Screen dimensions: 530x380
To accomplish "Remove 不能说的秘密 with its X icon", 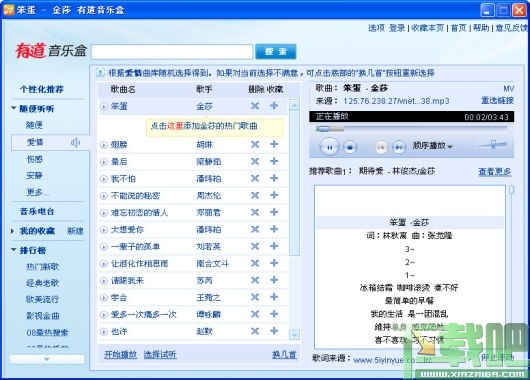I will 255,195.
